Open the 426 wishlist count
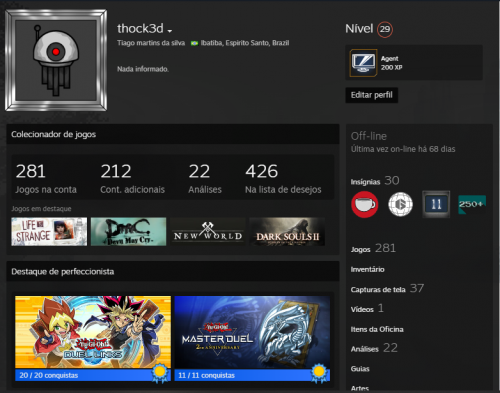 coord(283,178)
